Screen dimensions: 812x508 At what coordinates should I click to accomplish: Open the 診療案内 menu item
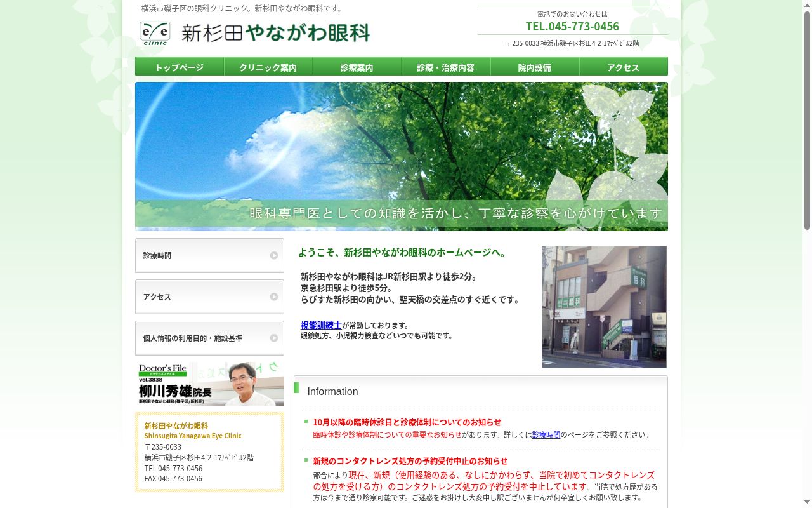pos(357,67)
